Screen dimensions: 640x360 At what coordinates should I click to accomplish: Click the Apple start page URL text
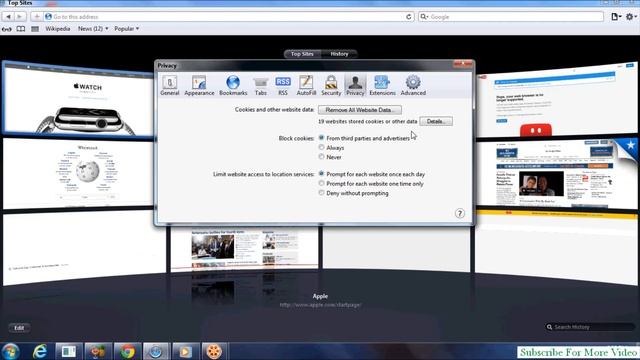320,304
